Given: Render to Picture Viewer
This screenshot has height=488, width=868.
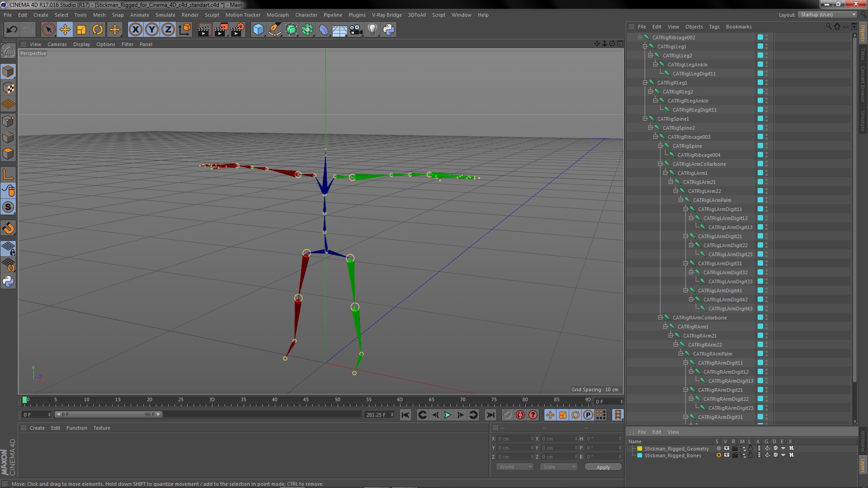Looking at the screenshot, I should pyautogui.click(x=221, y=30).
